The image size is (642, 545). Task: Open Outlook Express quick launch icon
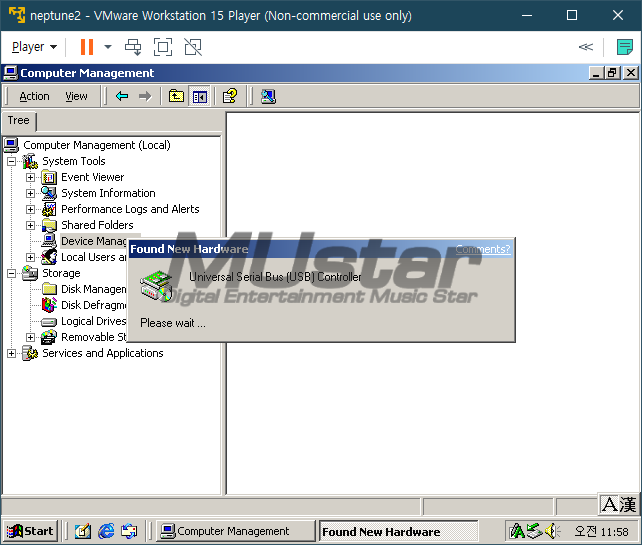point(129,531)
